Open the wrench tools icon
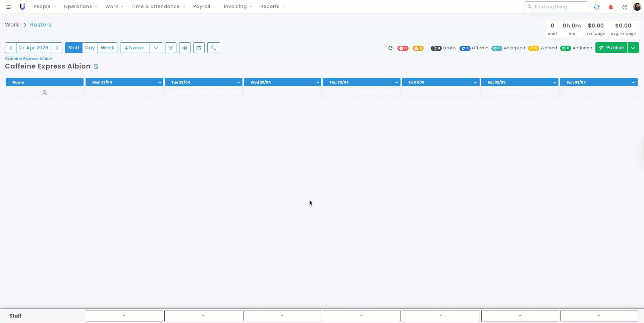Image resolution: width=644 pixels, height=323 pixels. (213, 48)
